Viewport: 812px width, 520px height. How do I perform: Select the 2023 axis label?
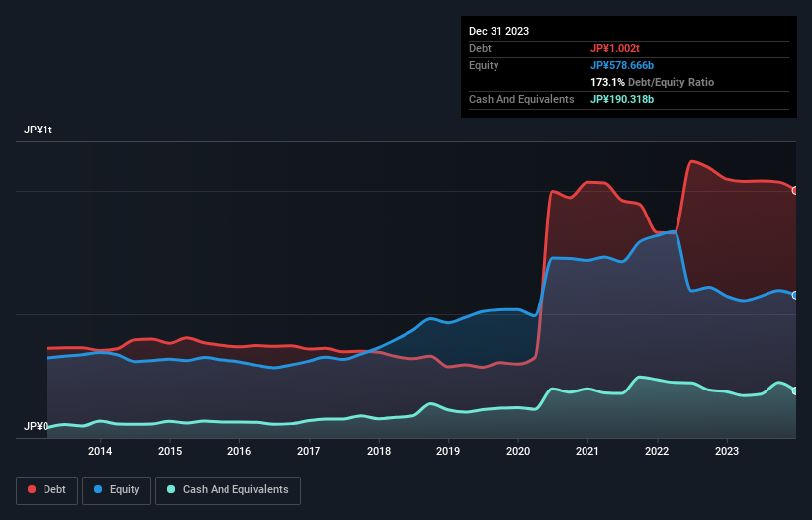[x=727, y=451]
